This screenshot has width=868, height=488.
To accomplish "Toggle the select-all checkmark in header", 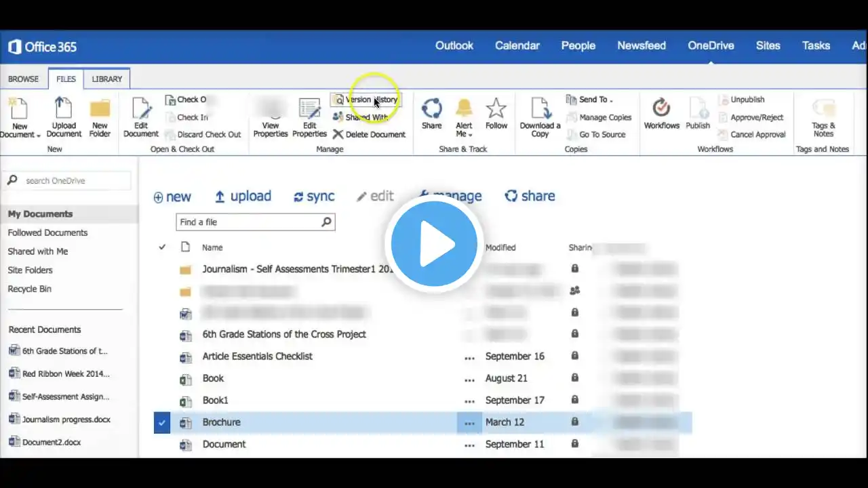I will (x=162, y=247).
